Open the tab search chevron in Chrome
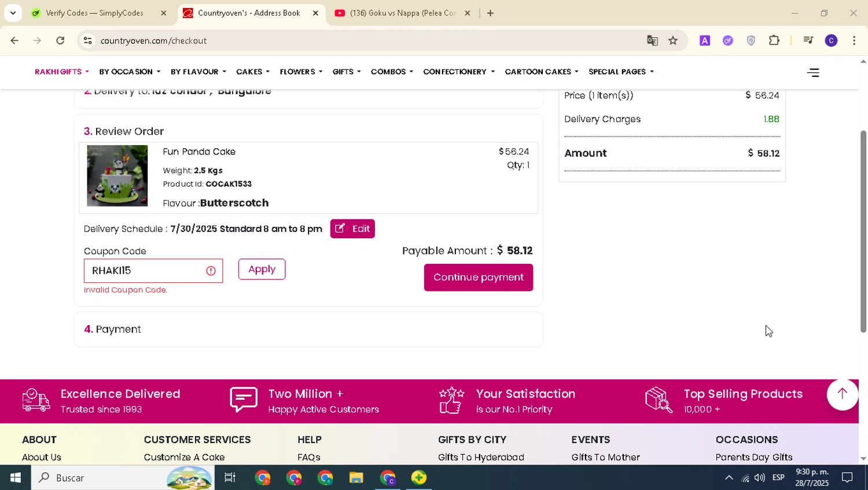 (13, 13)
